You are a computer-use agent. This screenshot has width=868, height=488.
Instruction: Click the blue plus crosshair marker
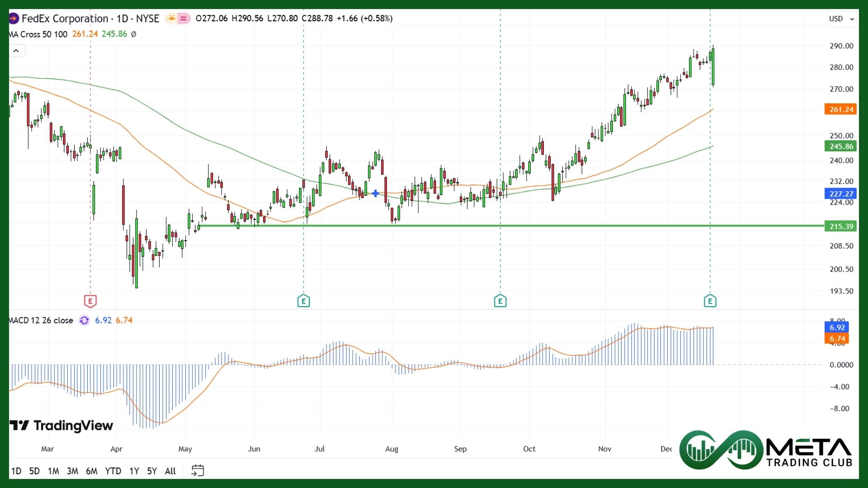click(375, 193)
